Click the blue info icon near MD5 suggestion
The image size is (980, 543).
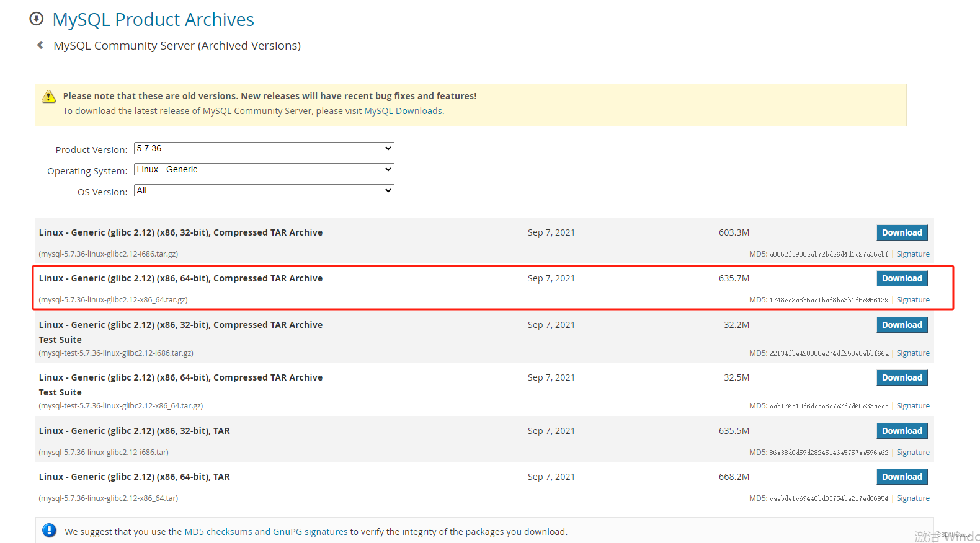(49, 531)
